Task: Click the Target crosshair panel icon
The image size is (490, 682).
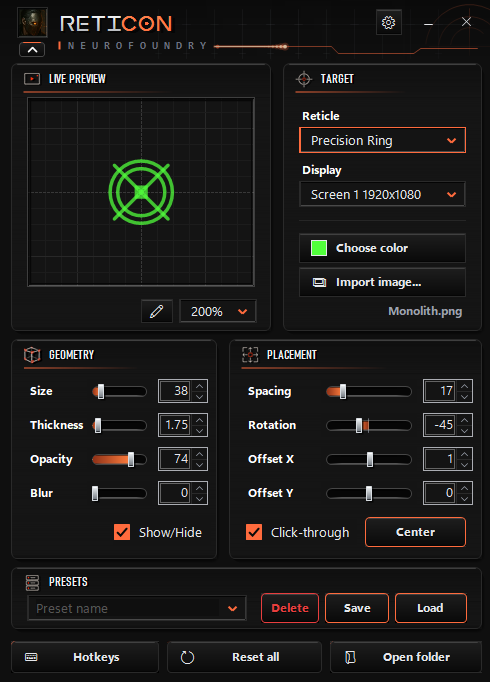Action: click(x=304, y=79)
